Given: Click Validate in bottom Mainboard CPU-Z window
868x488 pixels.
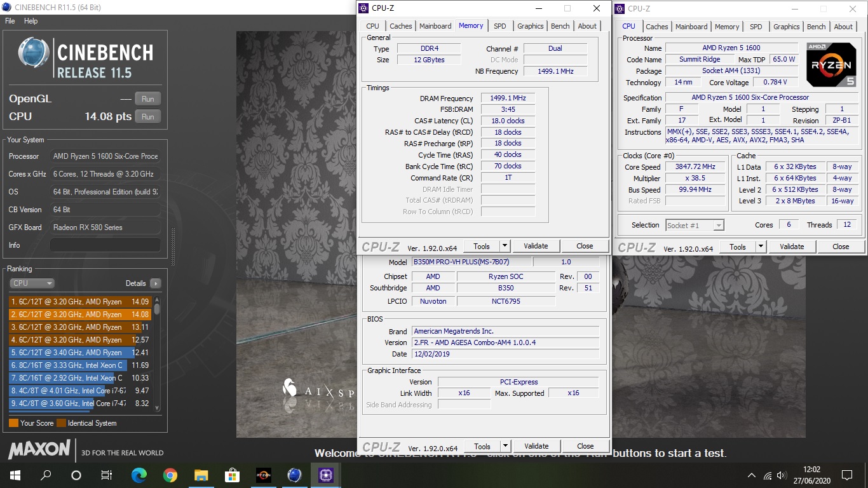Looking at the screenshot, I should 536,446.
